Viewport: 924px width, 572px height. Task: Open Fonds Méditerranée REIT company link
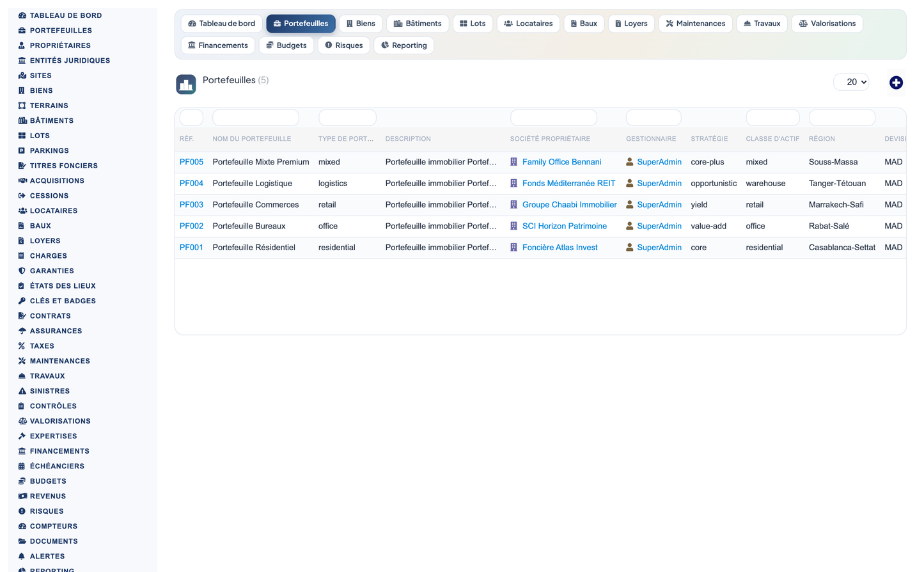[x=568, y=183]
